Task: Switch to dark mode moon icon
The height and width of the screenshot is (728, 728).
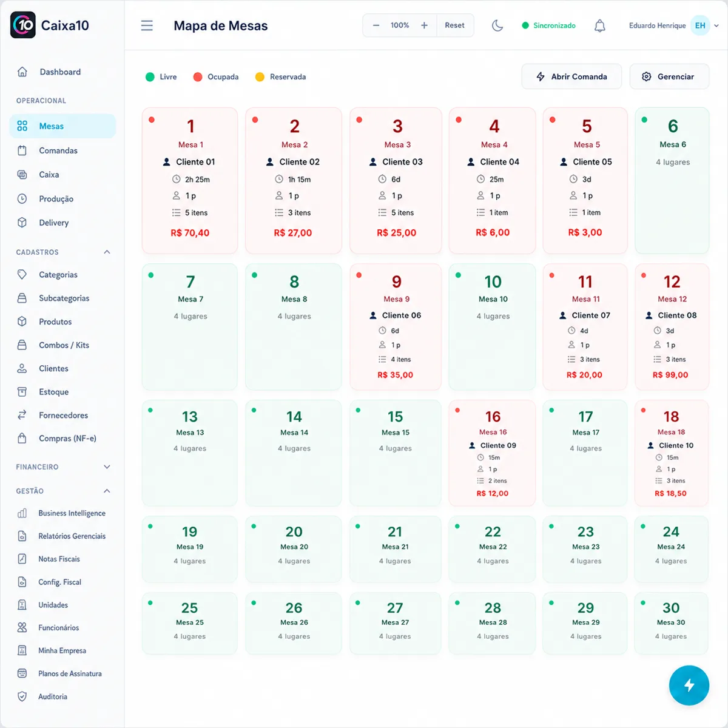Action: (x=497, y=25)
